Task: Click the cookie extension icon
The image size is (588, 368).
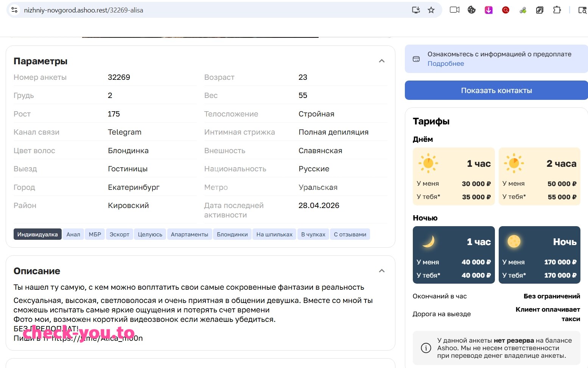Action: click(471, 10)
